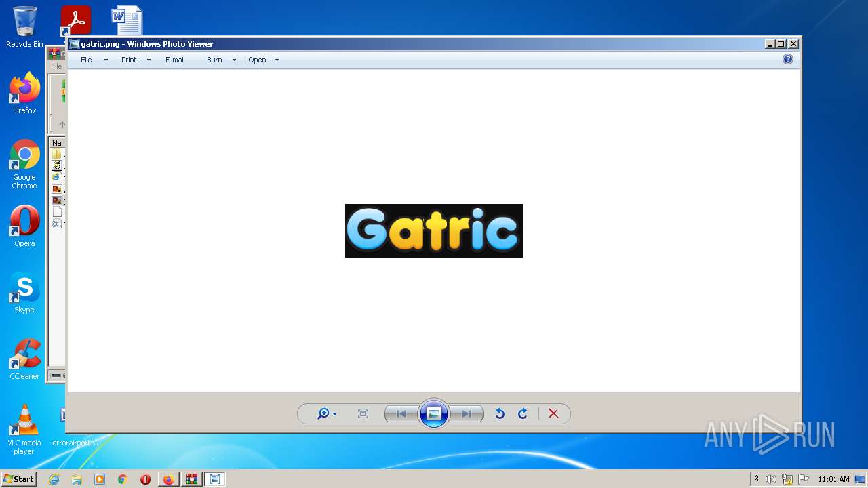Open the Burn menu
Viewport: 868px width, 488px height.
click(x=214, y=60)
